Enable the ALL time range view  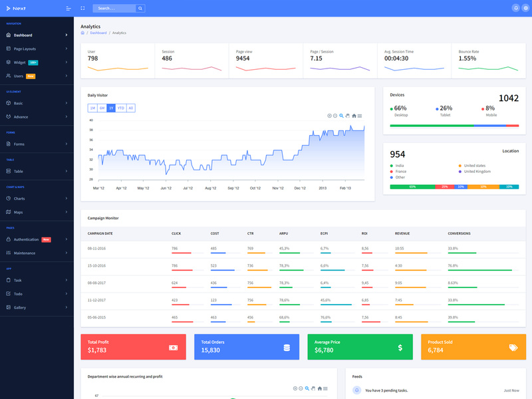click(x=130, y=107)
